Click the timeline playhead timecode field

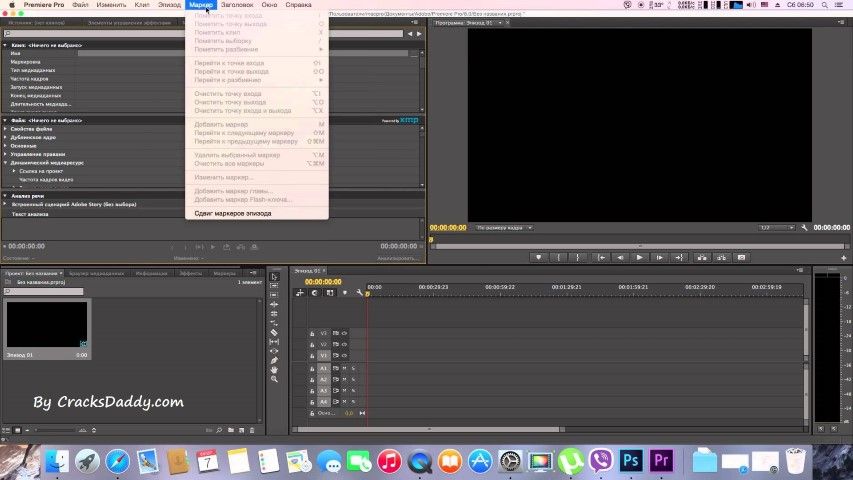pyautogui.click(x=323, y=282)
